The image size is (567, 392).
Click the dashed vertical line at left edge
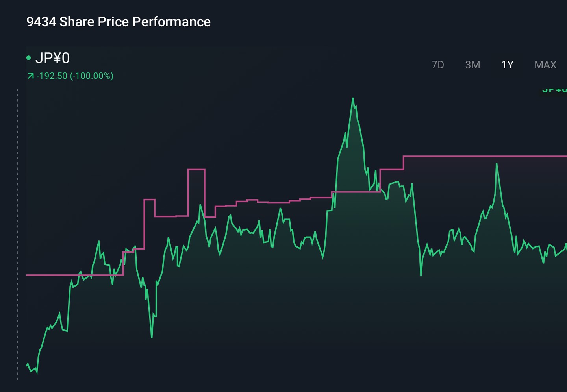tap(17, 234)
